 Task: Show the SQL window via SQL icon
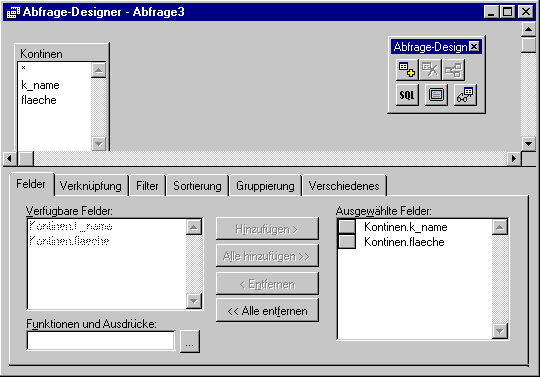407,95
